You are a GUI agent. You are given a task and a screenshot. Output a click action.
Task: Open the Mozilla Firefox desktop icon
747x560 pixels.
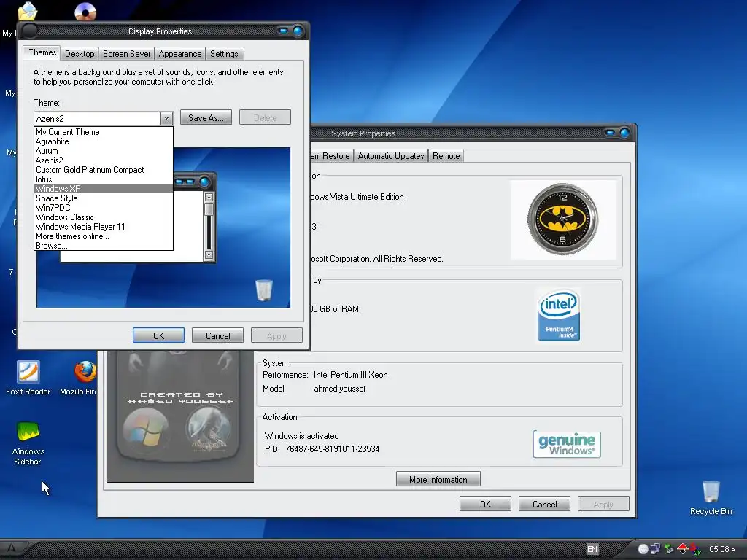click(81, 378)
